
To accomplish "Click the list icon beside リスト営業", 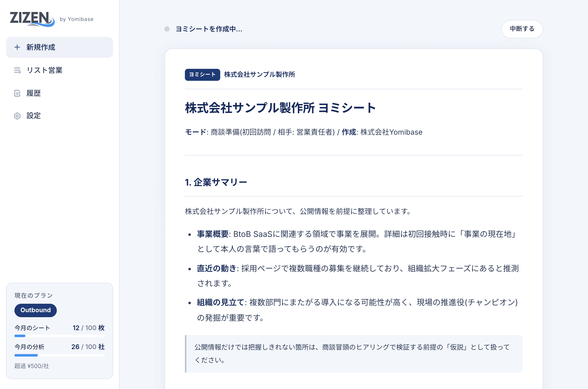I will [x=17, y=70].
